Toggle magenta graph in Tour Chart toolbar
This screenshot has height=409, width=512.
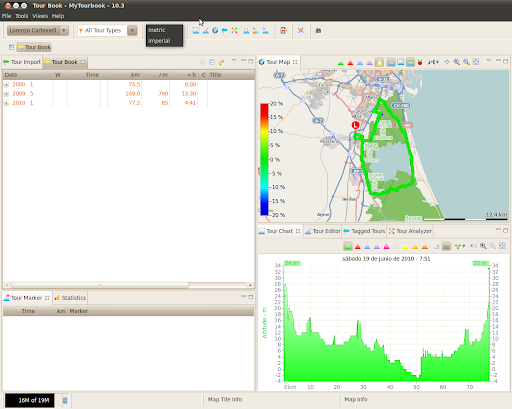386,246
